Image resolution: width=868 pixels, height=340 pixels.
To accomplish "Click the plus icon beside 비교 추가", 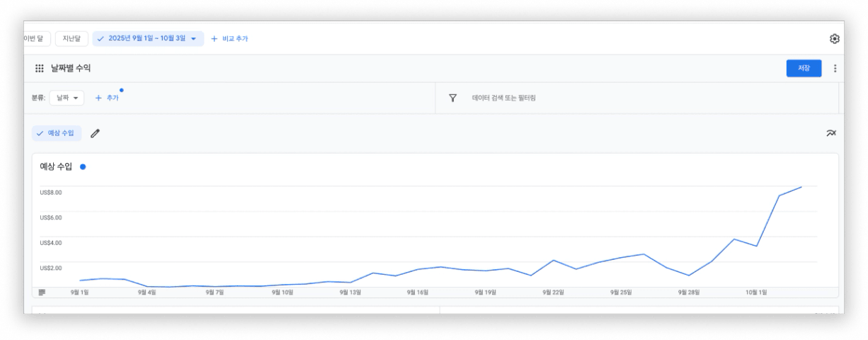I will (214, 39).
